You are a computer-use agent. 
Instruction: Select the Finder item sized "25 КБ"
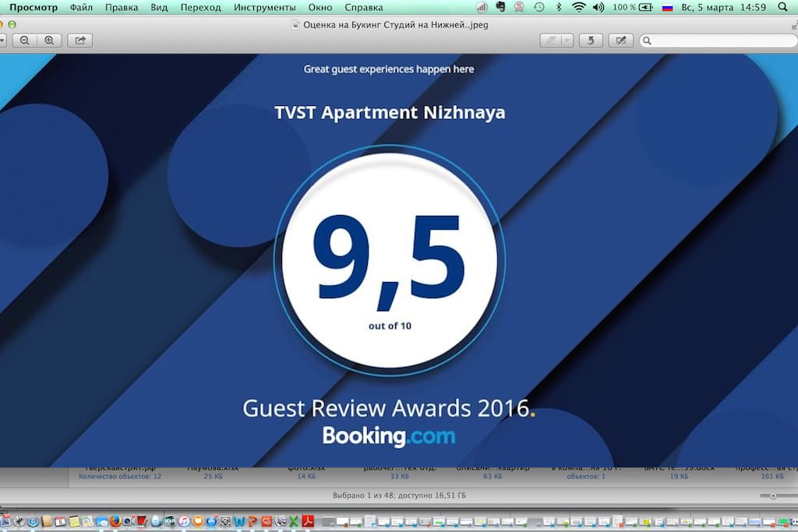[x=214, y=477]
